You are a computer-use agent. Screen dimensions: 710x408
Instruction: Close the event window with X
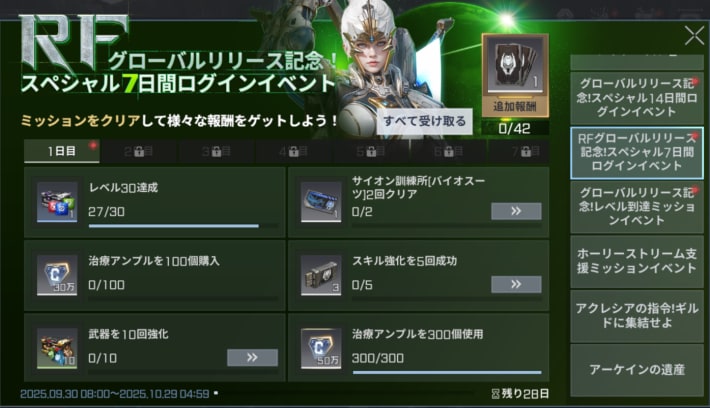pos(694,36)
